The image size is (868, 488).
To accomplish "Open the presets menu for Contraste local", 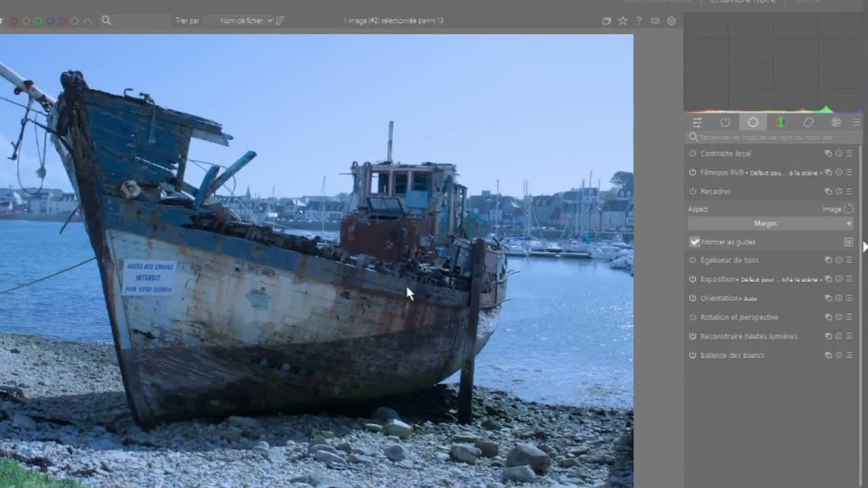I will pyautogui.click(x=849, y=153).
